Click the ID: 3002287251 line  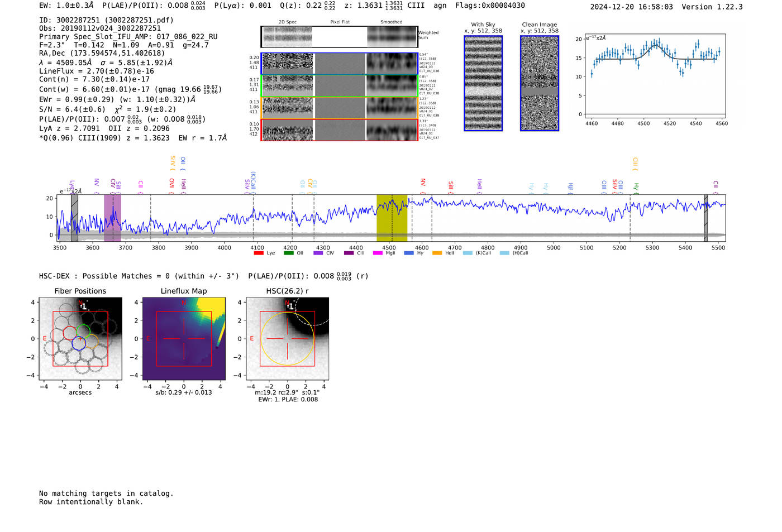(x=106, y=20)
